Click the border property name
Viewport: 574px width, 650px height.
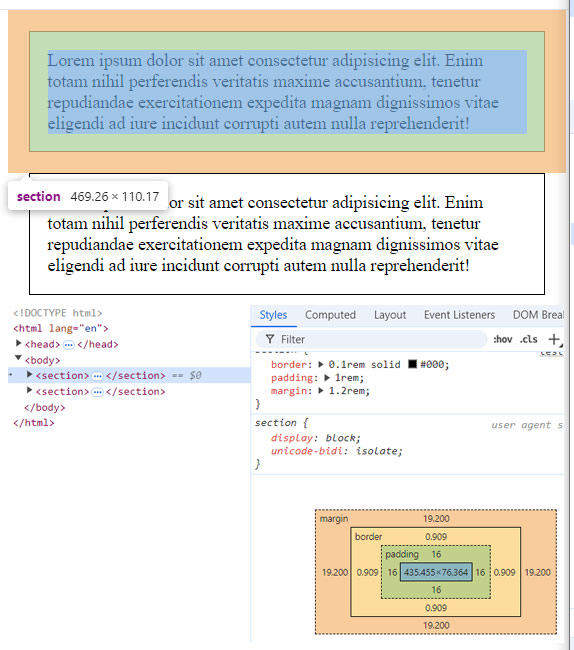290,364
